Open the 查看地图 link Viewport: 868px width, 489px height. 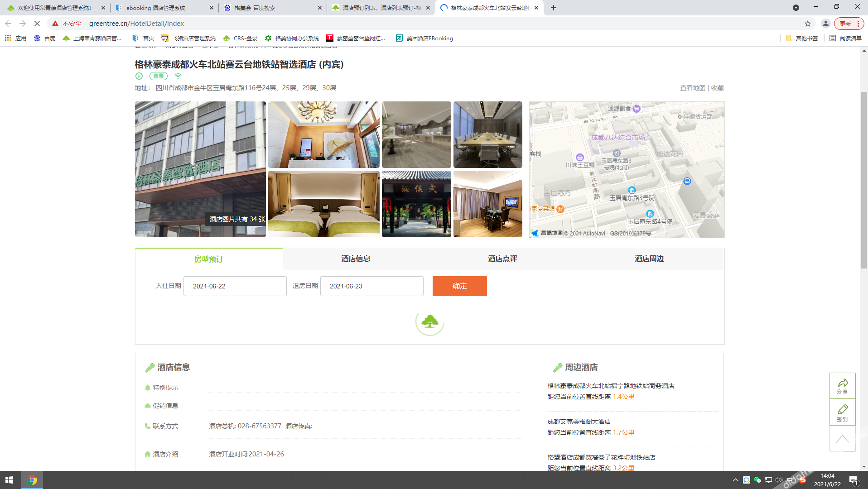693,88
